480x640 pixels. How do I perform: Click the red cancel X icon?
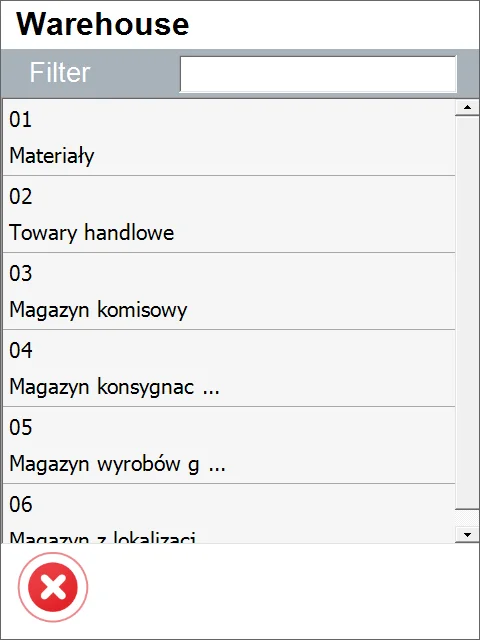pos(53,587)
